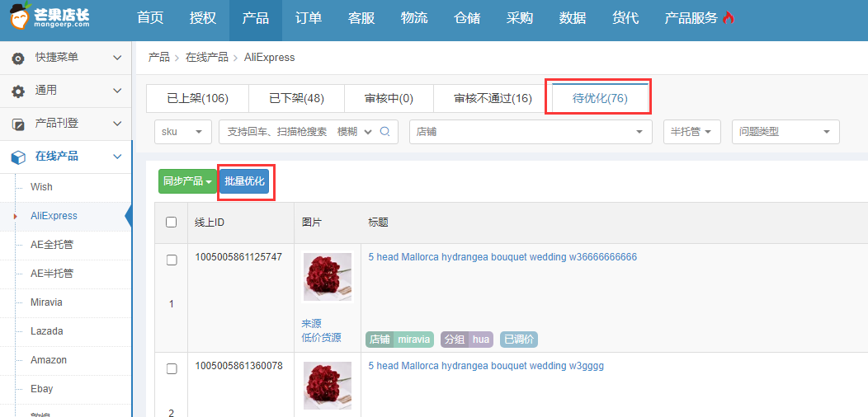Open the 授权 top menu
Image resolution: width=868 pixels, height=417 pixels.
[203, 17]
